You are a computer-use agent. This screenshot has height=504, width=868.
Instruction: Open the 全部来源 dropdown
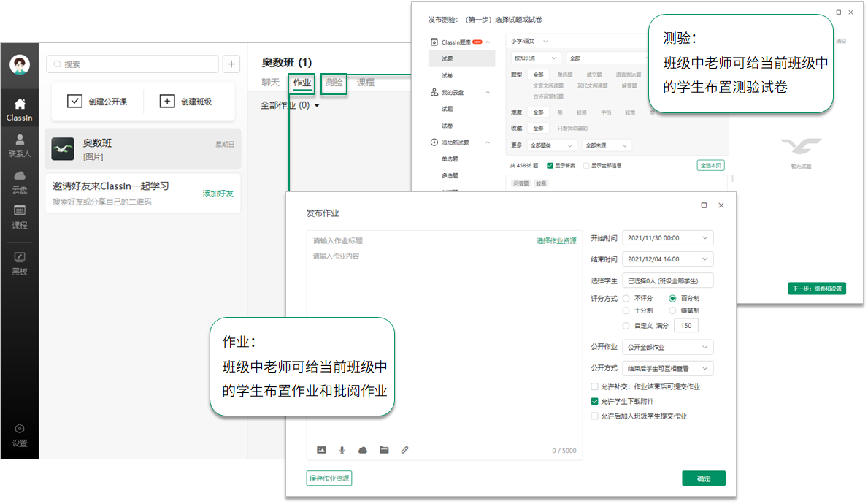606,145
